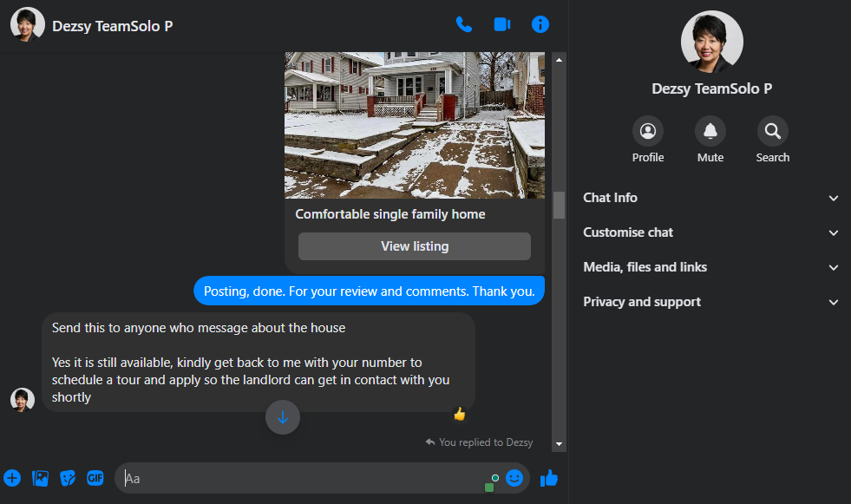
Task: Open the GIF picker
Action: click(x=95, y=478)
